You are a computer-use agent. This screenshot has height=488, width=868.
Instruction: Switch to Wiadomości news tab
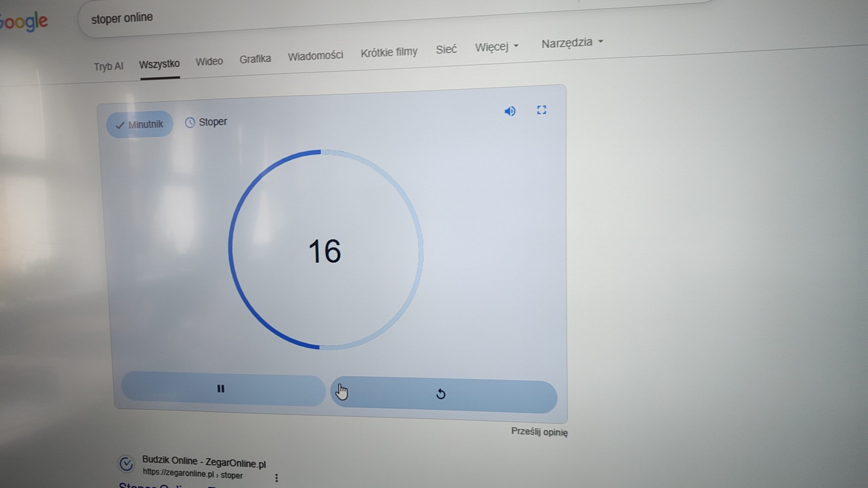point(315,56)
